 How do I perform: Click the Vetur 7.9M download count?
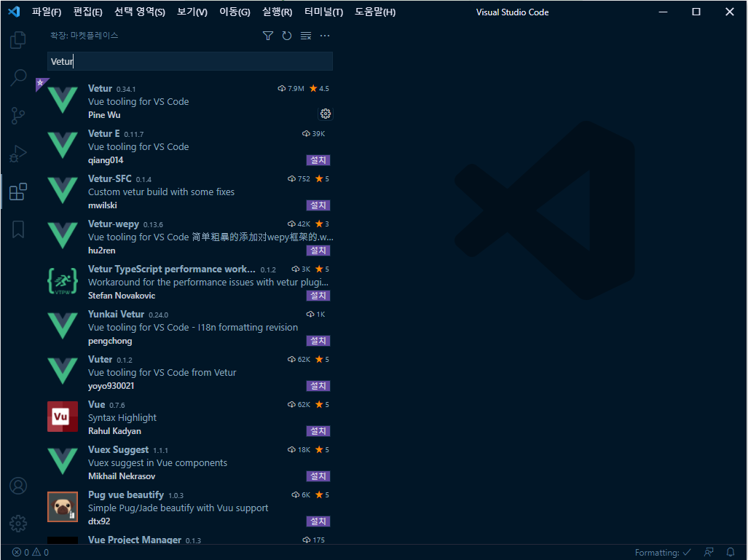point(291,89)
